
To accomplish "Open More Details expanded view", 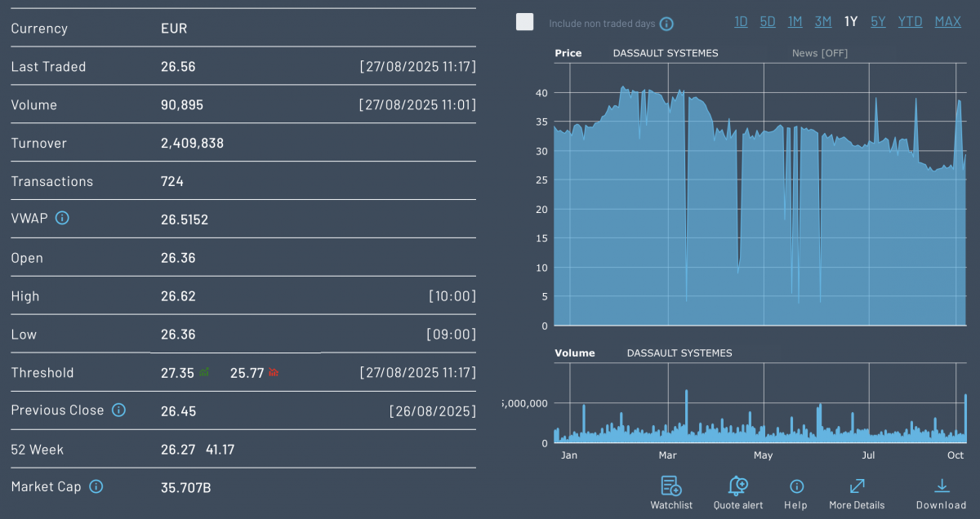I will tap(857, 494).
